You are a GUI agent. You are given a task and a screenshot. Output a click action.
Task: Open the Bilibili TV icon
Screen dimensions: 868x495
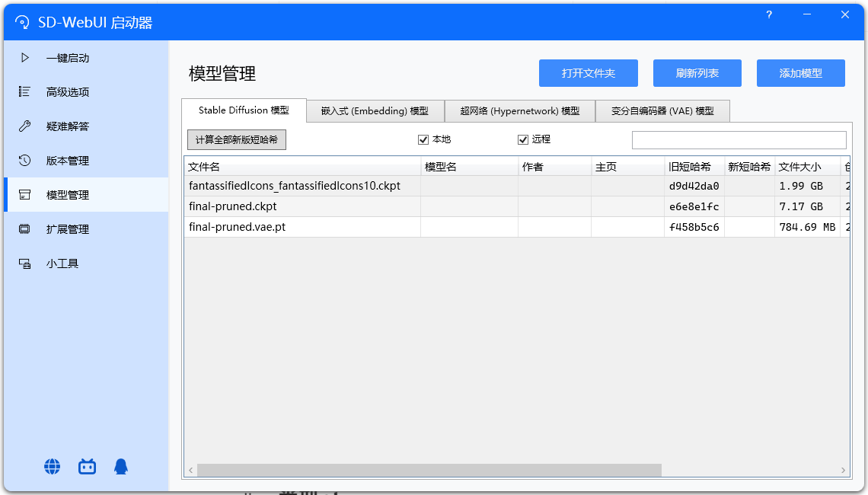[x=87, y=467]
